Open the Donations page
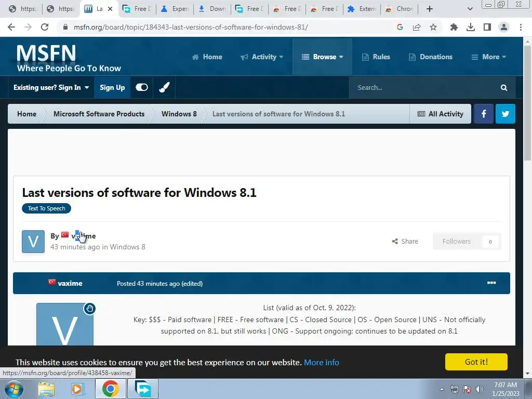The height and width of the screenshot is (399, 532). tap(431, 57)
